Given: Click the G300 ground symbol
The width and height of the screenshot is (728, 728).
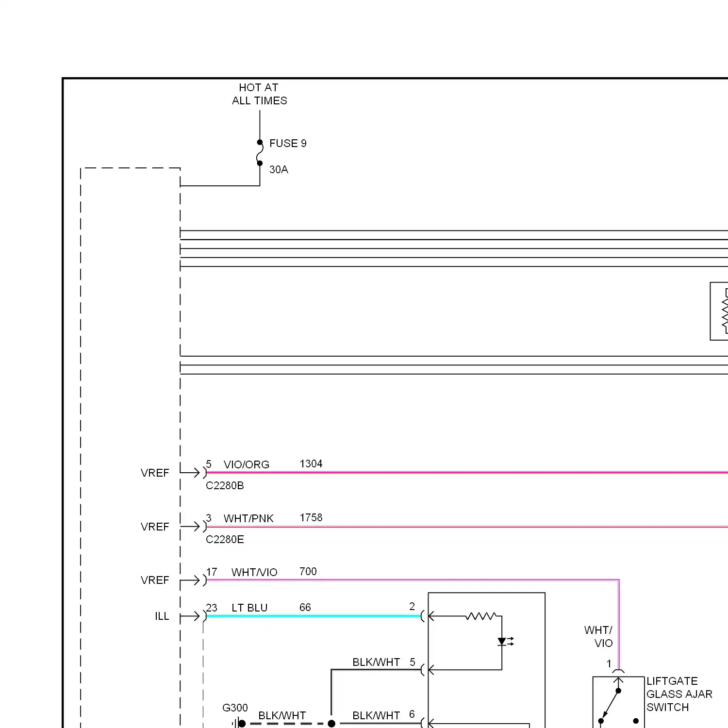Looking at the screenshot, I should [239, 724].
